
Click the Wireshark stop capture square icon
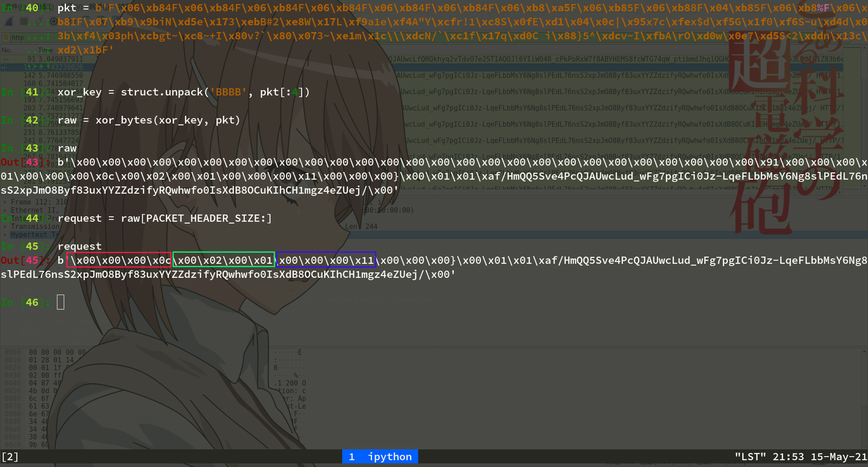(x=24, y=21)
